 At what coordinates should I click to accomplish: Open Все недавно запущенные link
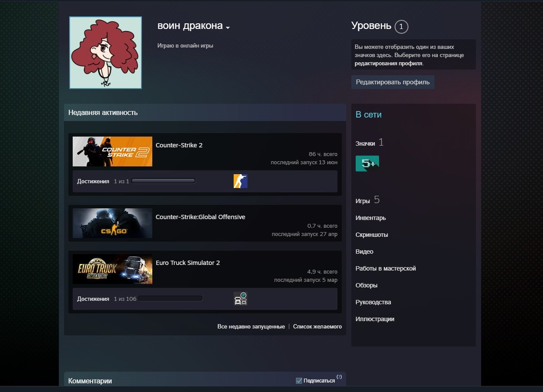[251, 327]
